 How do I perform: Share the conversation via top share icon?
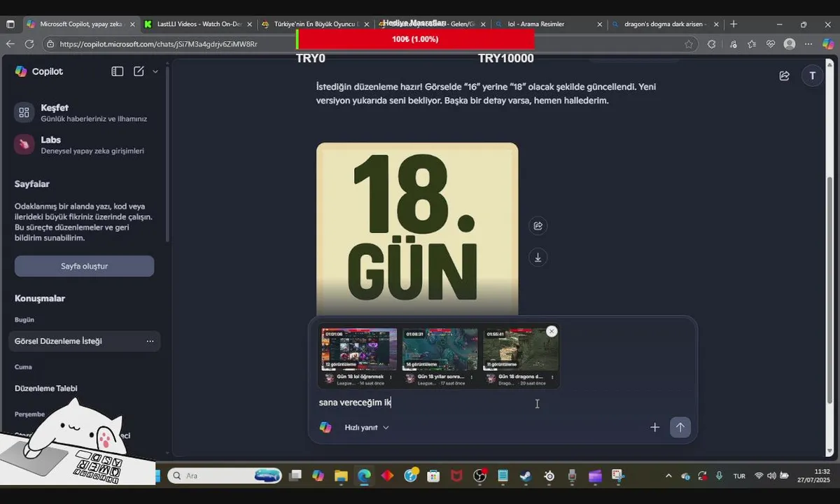pyautogui.click(x=784, y=76)
